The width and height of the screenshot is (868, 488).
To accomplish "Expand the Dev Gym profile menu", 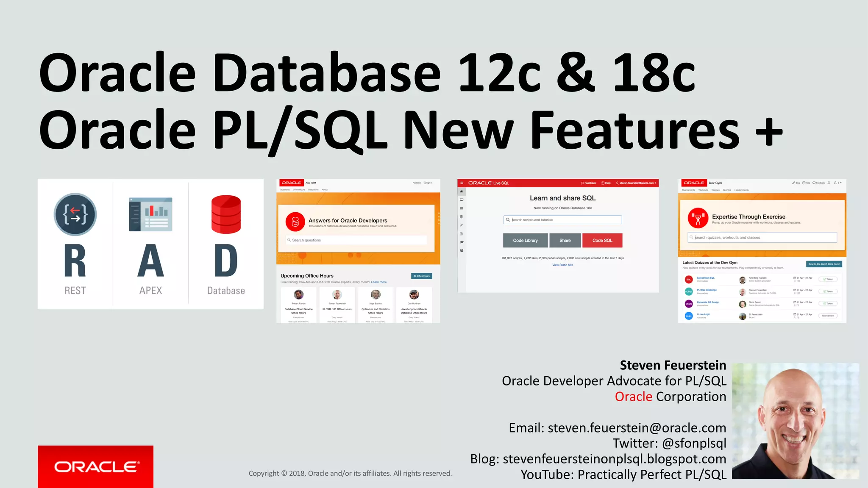I will tap(837, 183).
